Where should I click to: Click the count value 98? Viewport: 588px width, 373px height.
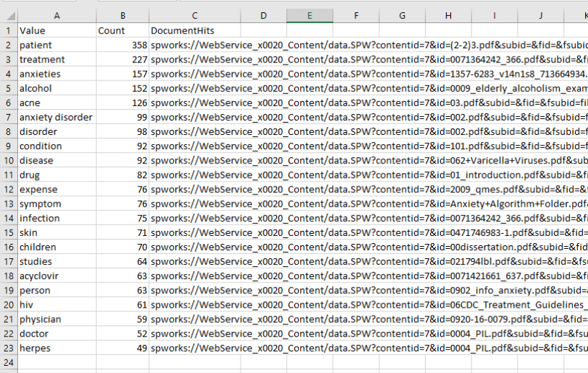(123, 131)
